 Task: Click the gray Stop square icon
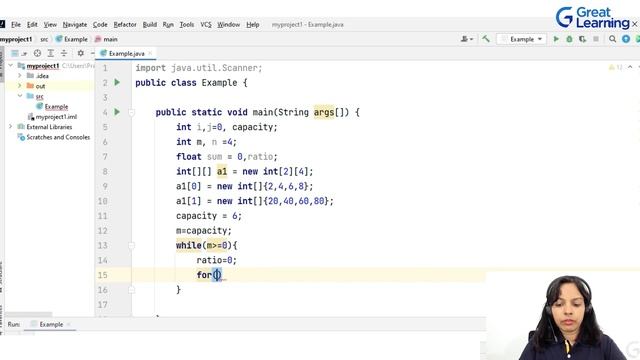[x=596, y=39]
